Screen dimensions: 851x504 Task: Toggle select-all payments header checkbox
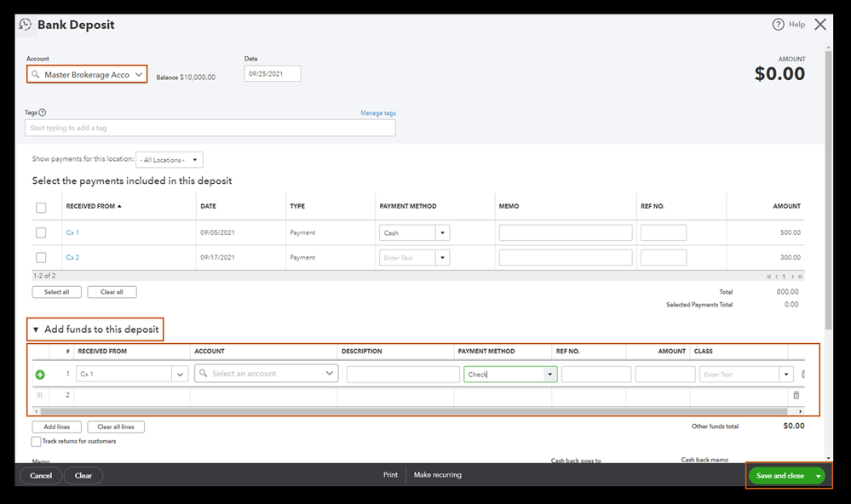[41, 207]
